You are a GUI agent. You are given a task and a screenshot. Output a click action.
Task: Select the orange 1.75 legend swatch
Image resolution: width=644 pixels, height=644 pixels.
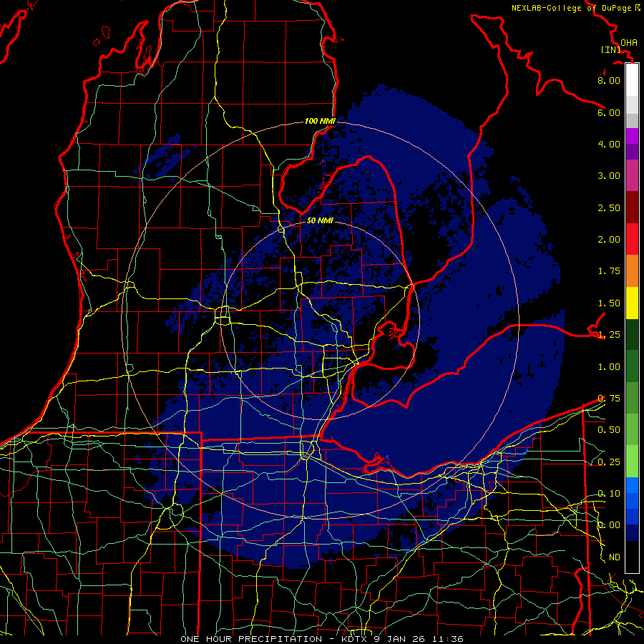click(x=632, y=271)
